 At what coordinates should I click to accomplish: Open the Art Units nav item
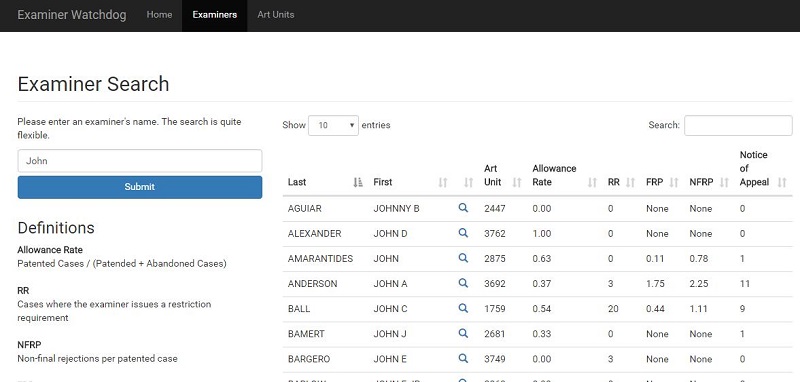click(276, 15)
